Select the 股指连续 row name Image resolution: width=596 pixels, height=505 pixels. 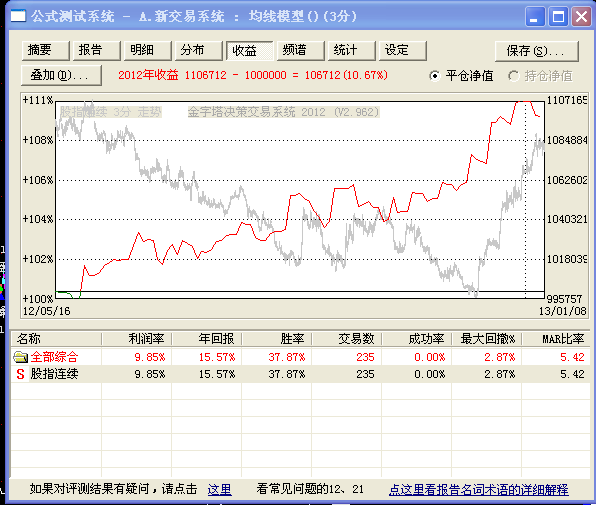pyautogui.click(x=54, y=374)
